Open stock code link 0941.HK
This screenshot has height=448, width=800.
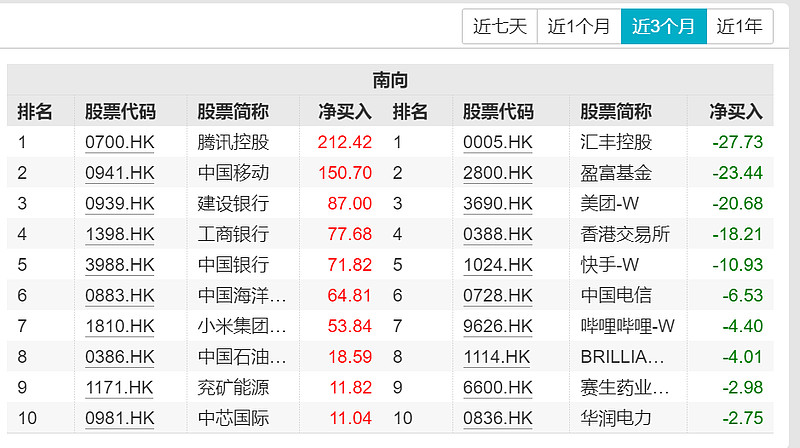tap(119, 172)
